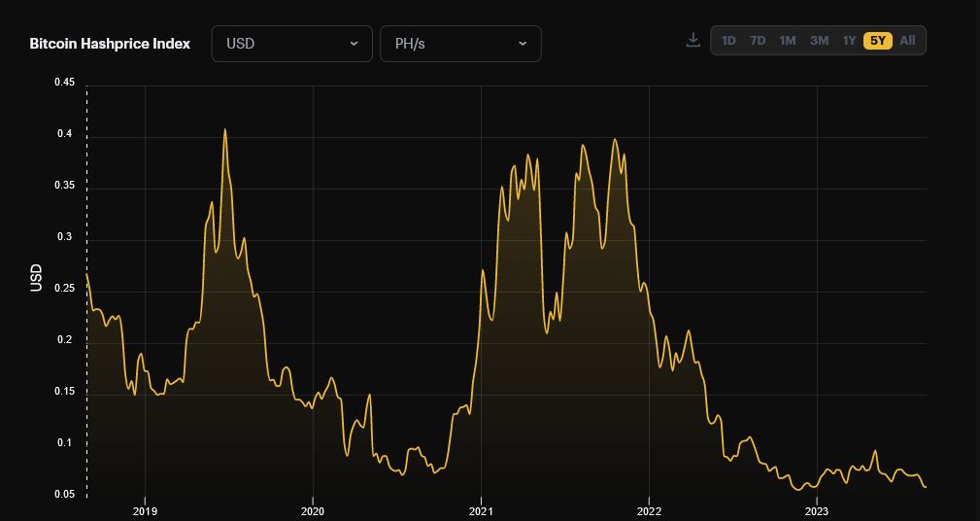Switch the chart to the 7D range

(x=758, y=41)
